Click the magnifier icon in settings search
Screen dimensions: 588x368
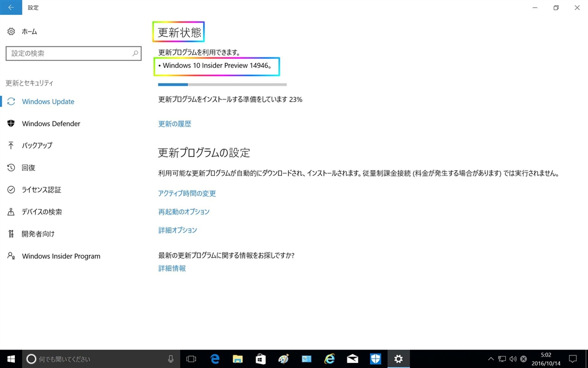point(135,53)
